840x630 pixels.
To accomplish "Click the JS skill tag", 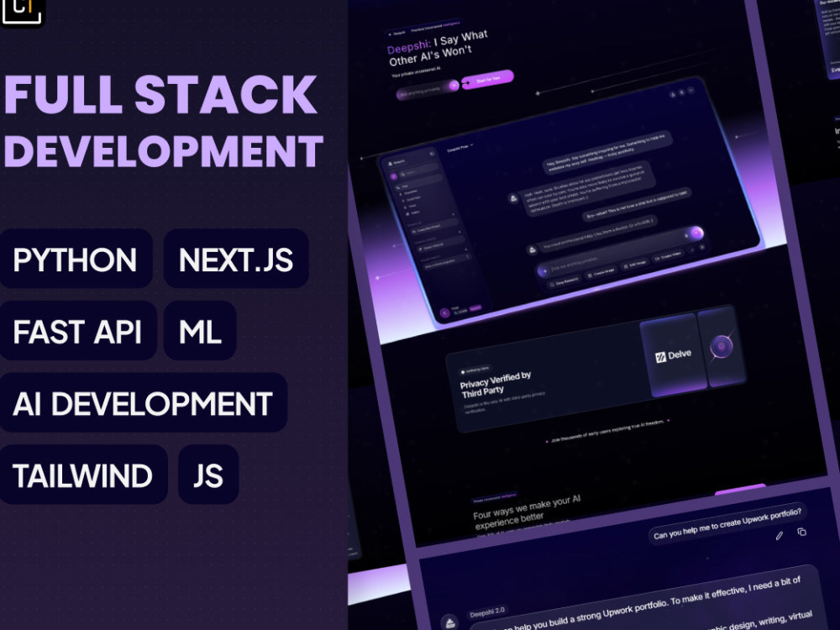I will pos(208,475).
